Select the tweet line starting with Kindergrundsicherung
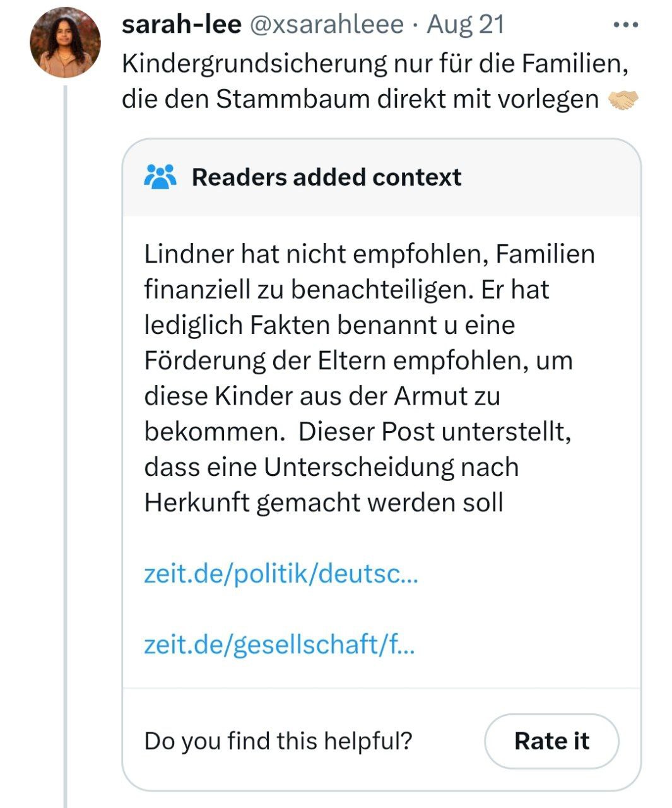 pos(375,64)
